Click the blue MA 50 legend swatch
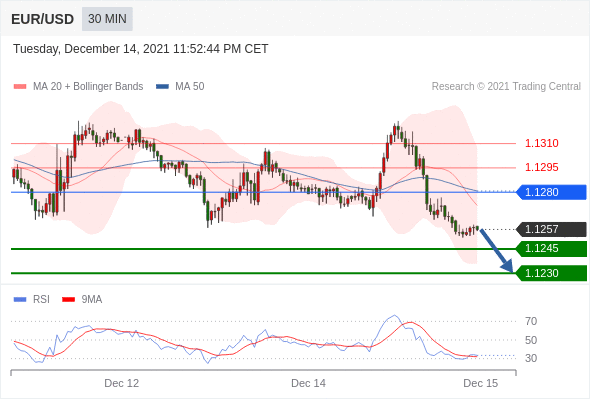This screenshot has height=400, width=590. click(163, 87)
